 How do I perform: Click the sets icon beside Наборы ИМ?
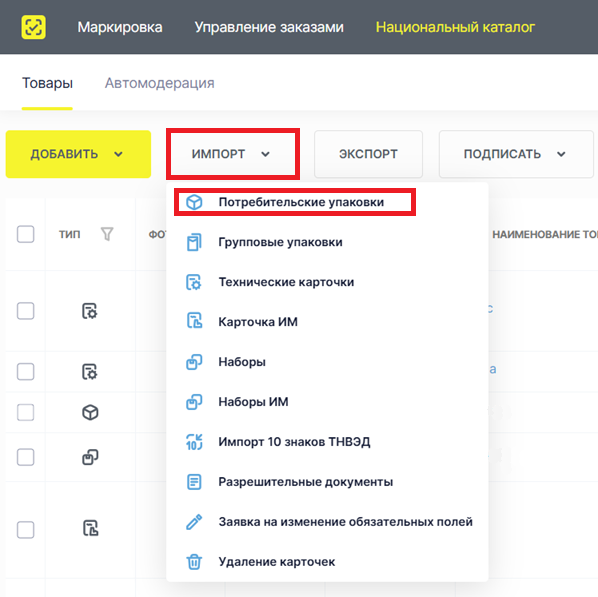pyautogui.click(x=194, y=402)
